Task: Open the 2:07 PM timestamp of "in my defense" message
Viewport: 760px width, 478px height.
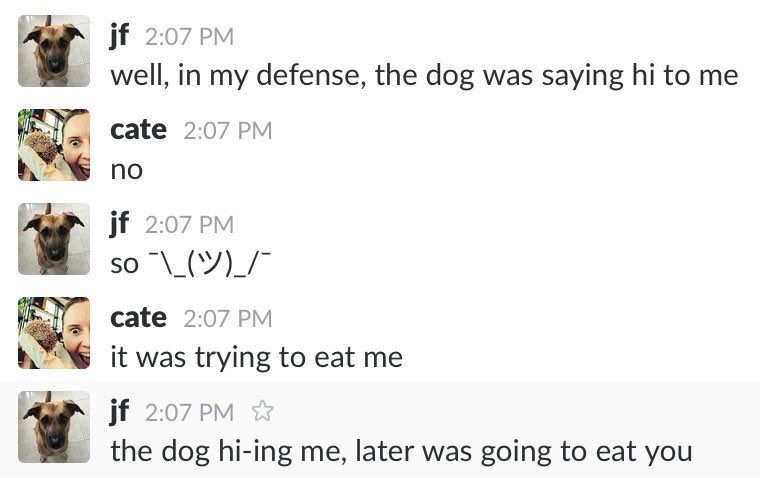Action: tap(189, 37)
